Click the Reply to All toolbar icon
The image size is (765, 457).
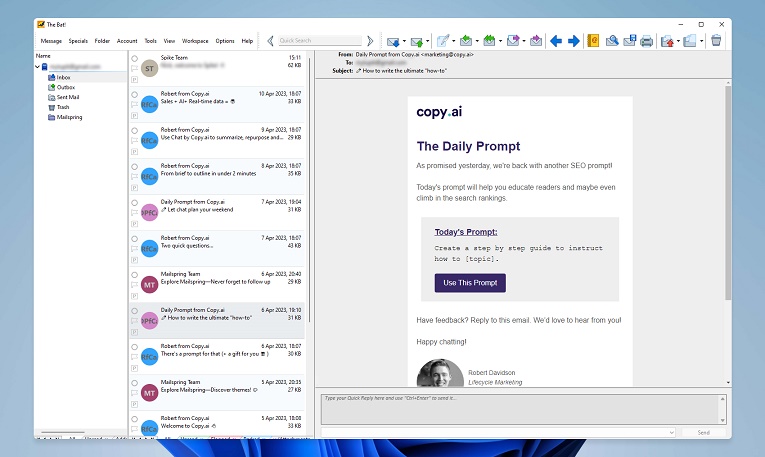pyautogui.click(x=489, y=41)
